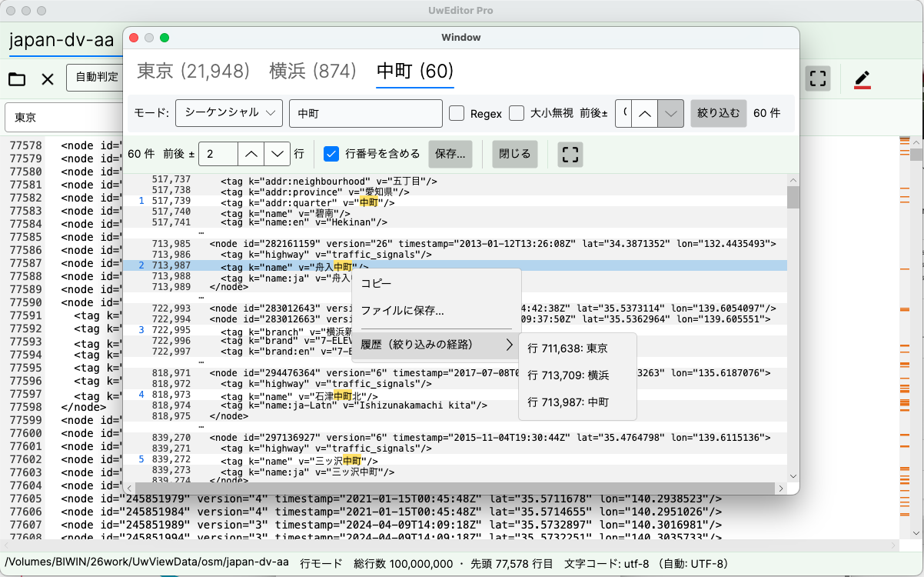Select the highlighter pen icon in main toolbar
Image resolution: width=924 pixels, height=577 pixels.
tap(863, 78)
